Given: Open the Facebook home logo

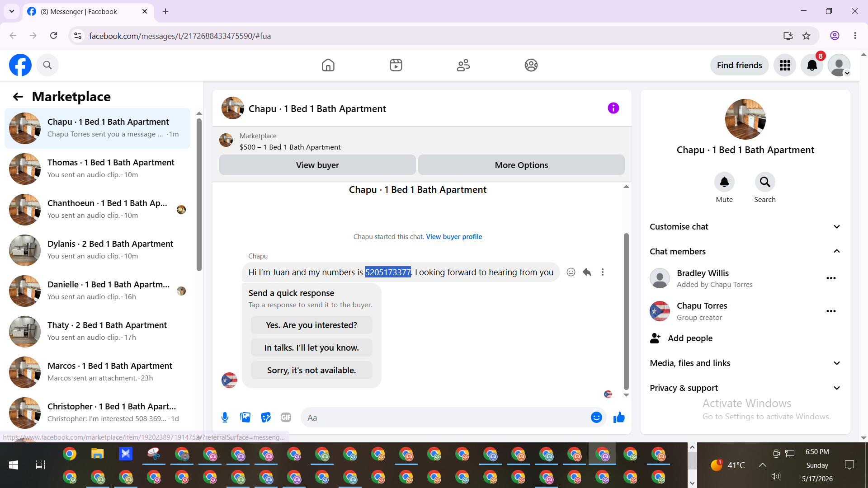Looking at the screenshot, I should (x=20, y=65).
